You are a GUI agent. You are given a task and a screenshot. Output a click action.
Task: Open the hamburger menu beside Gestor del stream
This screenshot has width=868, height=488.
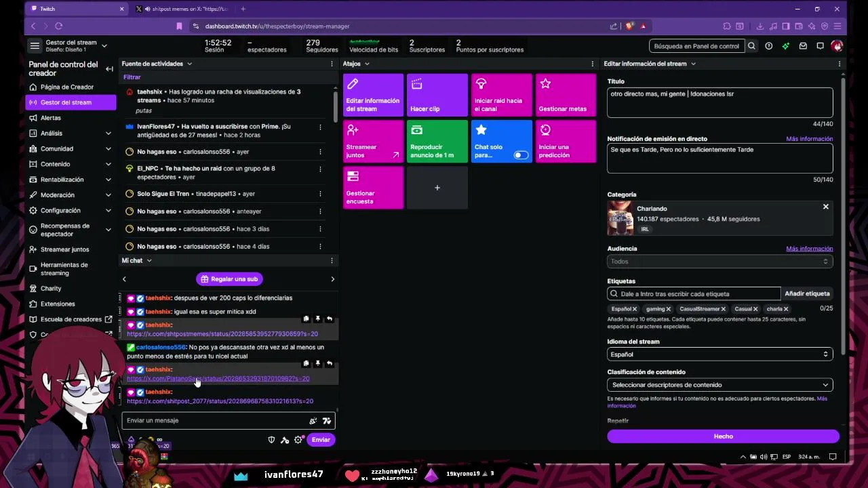point(35,45)
